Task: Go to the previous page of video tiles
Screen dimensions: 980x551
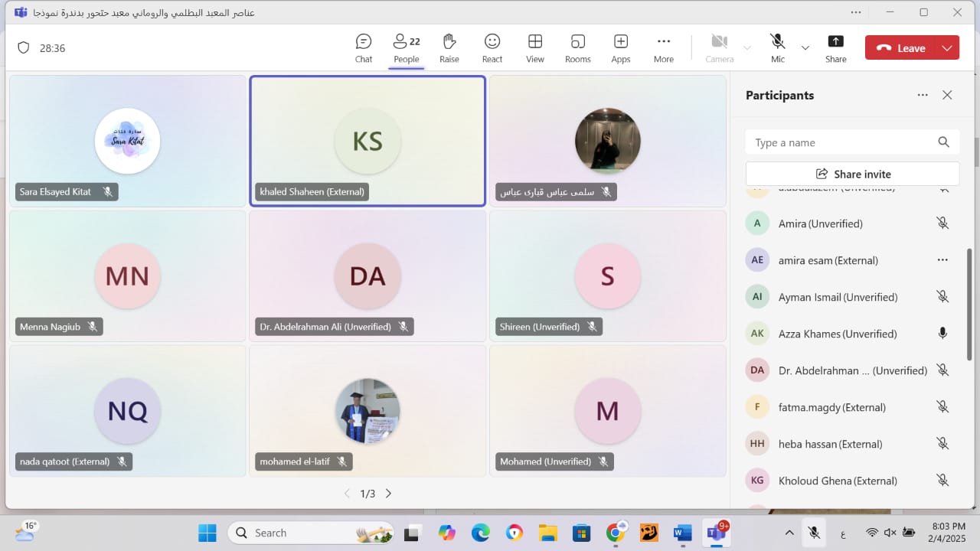Action: tap(347, 494)
